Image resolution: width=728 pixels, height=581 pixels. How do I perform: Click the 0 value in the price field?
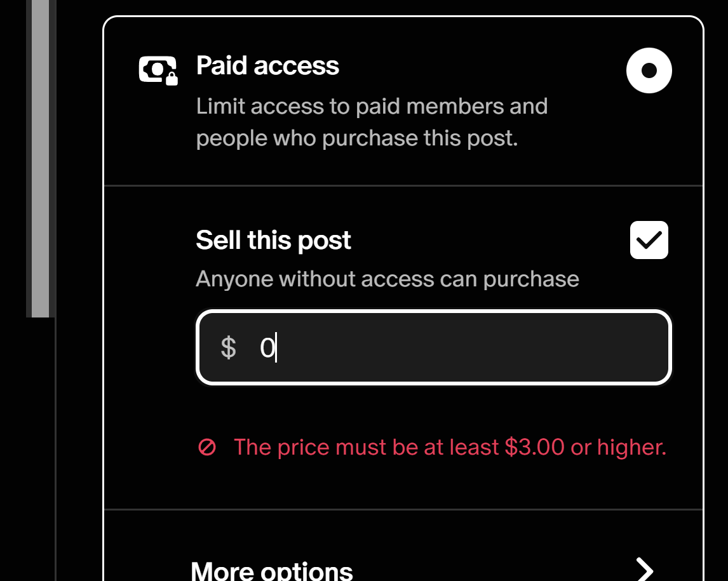pos(267,347)
